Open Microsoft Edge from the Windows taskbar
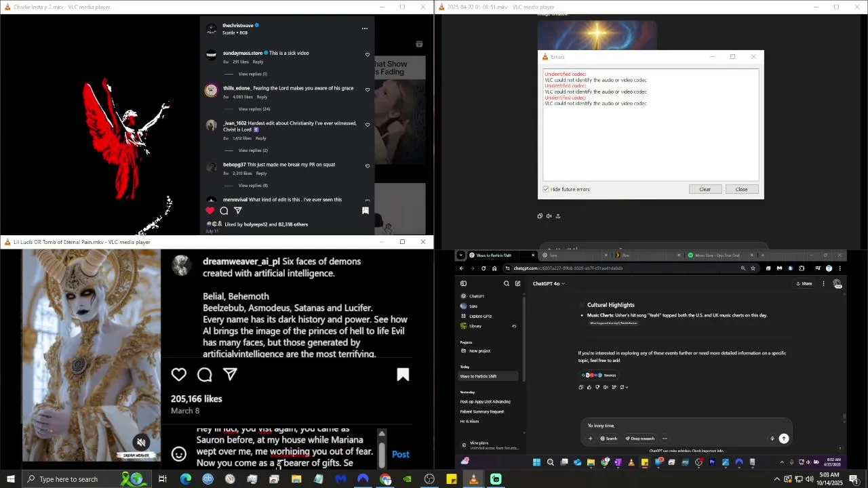 [185, 479]
